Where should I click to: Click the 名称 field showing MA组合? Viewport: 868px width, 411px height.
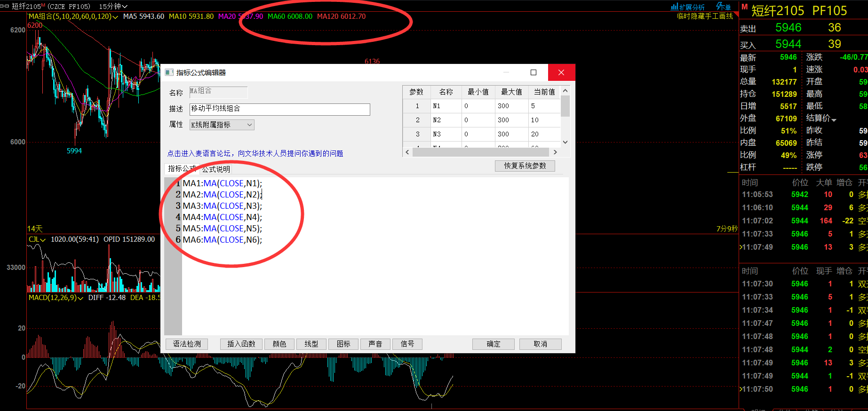pos(218,92)
